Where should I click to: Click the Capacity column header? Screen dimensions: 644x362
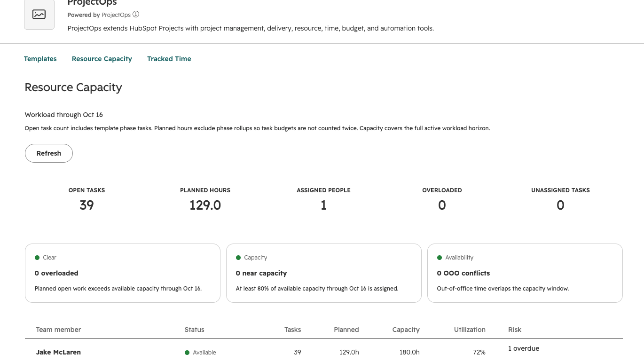406,330
